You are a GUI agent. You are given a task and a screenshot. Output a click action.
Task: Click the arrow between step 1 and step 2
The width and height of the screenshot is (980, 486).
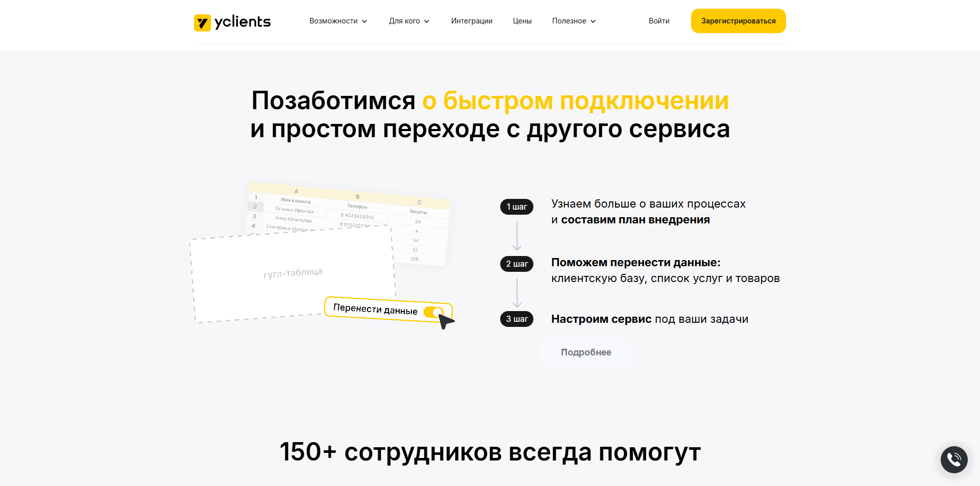[x=518, y=236]
